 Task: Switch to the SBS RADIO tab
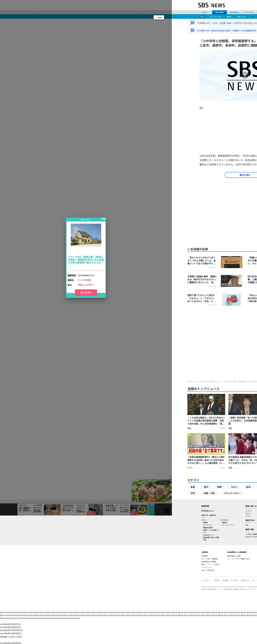tap(234, 12)
